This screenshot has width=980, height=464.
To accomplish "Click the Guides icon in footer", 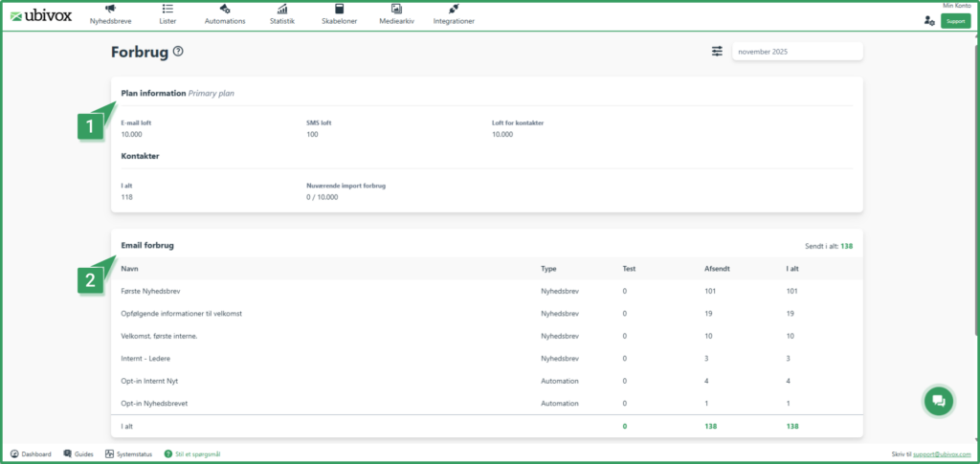I will (x=67, y=454).
